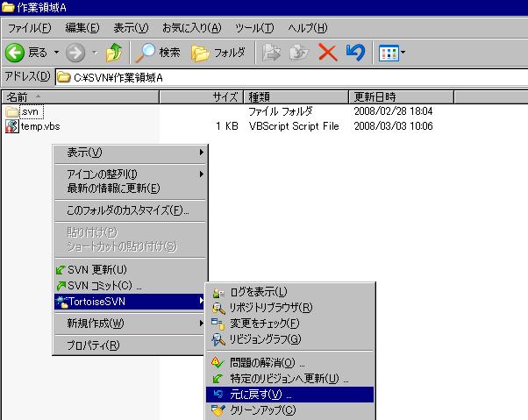Screen dimensions: 528x420
Task: Click the Copy To folder toolbar icon
Action: (x=299, y=53)
